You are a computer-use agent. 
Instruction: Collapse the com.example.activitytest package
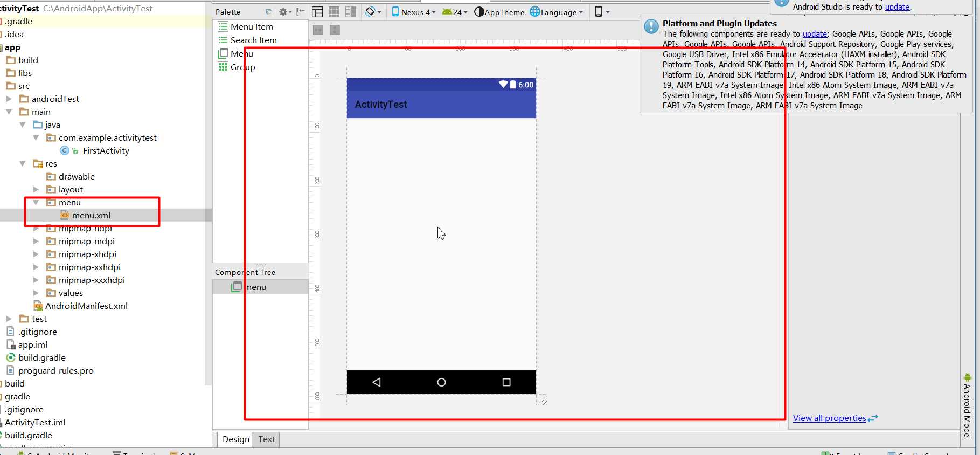[x=36, y=137]
